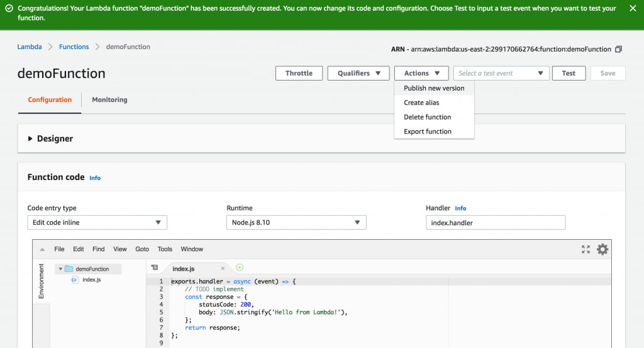Switch to the Monitoring tab

(109, 99)
